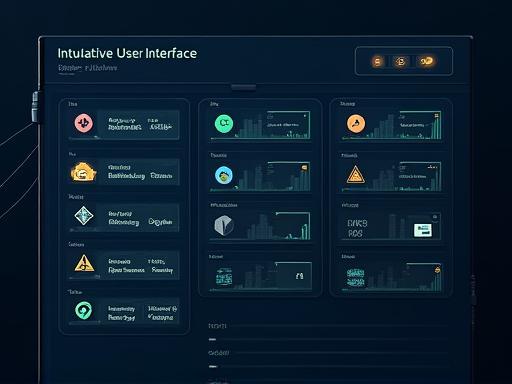This screenshot has height=384, width=512.
Task: Open the bar chart next to the green CC icon
Action: click(273, 125)
